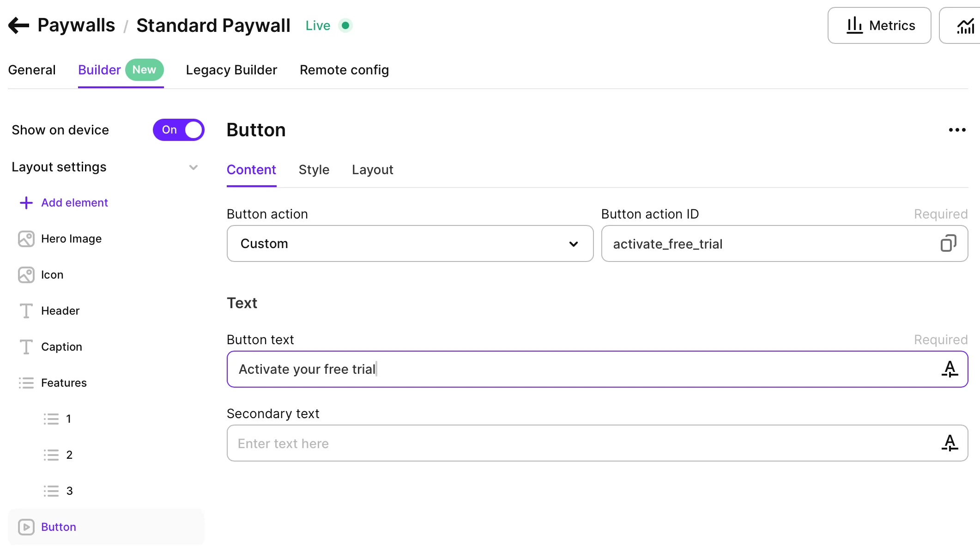Image resolution: width=980 pixels, height=547 pixels.
Task: Click the play icon beside Button element
Action: (x=26, y=527)
